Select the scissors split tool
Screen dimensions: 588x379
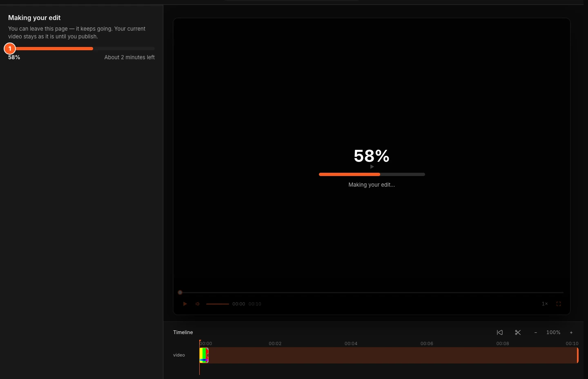tap(518, 332)
